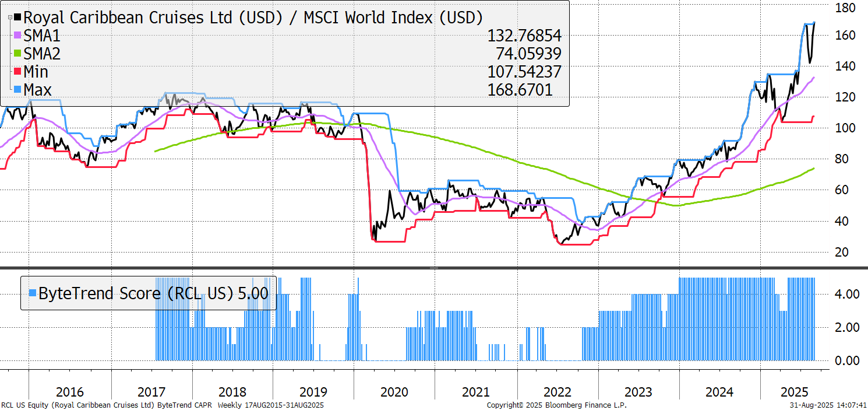Click the 0.00 score axis label
Image resolution: width=868 pixels, height=410 pixels.
point(847,360)
